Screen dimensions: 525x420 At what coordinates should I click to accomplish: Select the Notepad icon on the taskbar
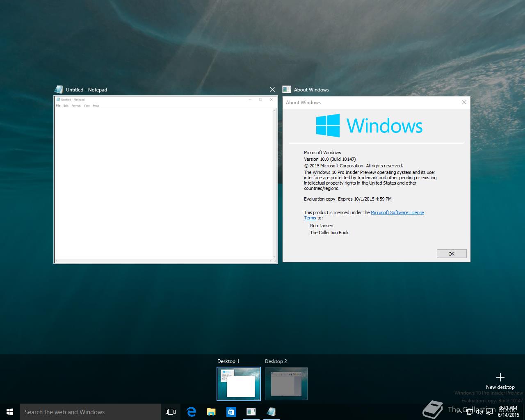tap(271, 412)
